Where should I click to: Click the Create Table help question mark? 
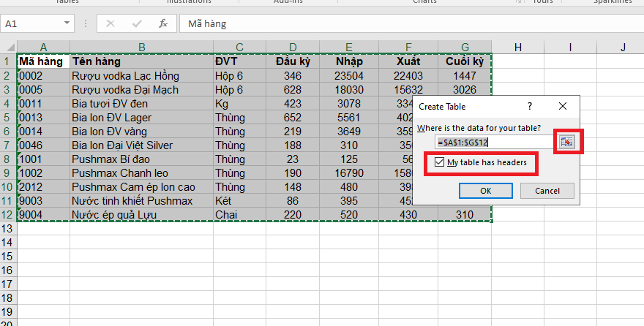tap(529, 106)
